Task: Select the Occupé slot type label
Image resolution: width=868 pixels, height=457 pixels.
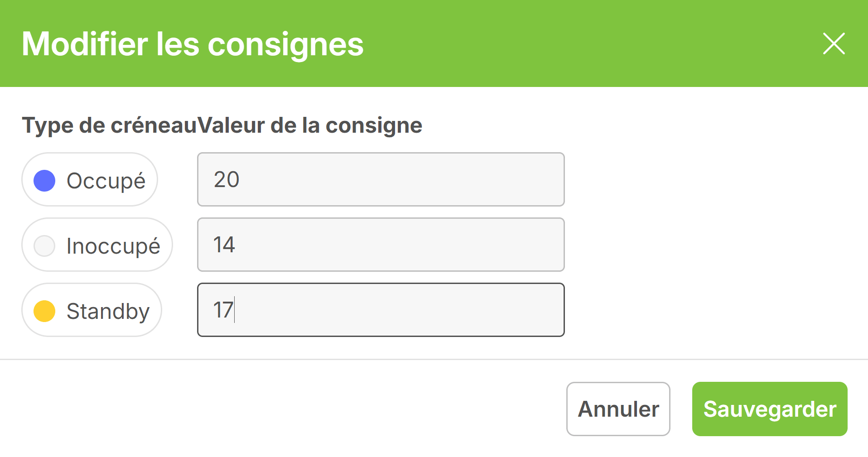Action: (106, 181)
